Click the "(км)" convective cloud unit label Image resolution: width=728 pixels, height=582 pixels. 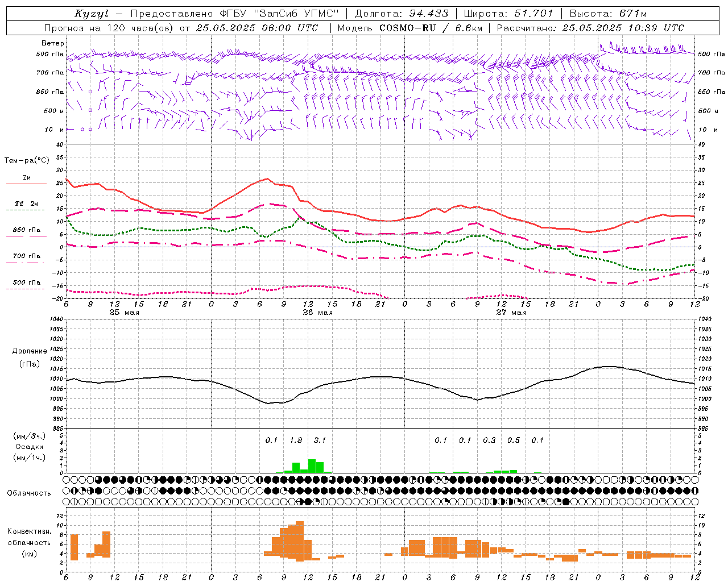pos(29,554)
